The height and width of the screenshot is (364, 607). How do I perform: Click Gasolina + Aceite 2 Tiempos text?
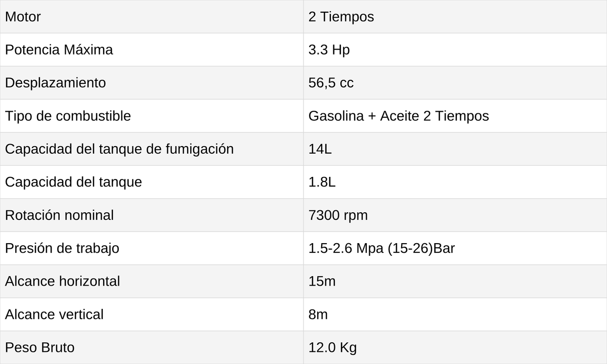click(399, 116)
